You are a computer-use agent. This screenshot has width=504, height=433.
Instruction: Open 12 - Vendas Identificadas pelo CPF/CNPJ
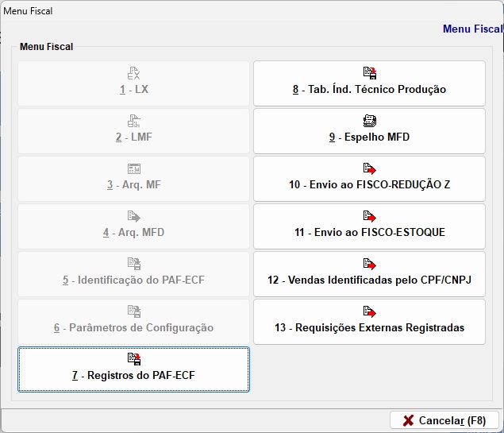tap(369, 274)
